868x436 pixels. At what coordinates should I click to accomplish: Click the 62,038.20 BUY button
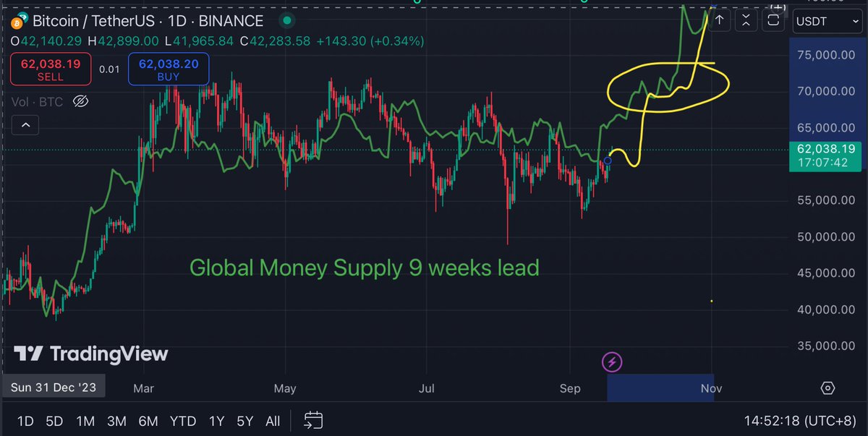169,69
